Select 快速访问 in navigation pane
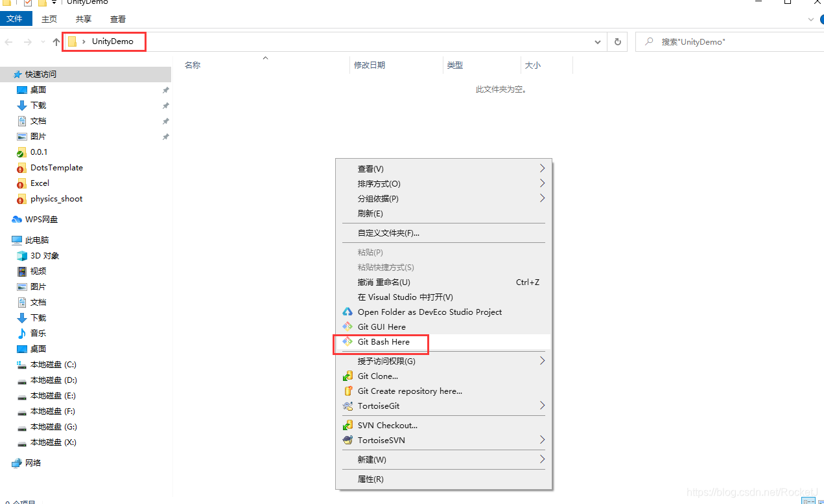Screen dimensions: 824x504 41,74
